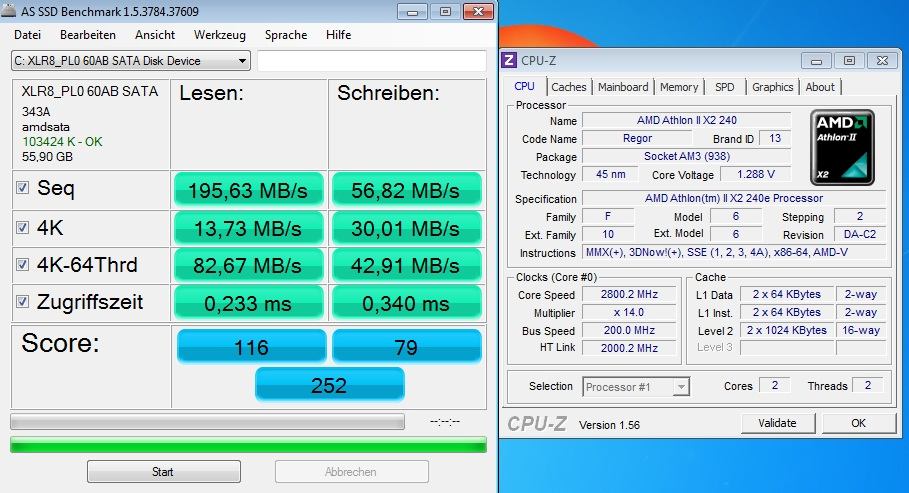This screenshot has width=909, height=493.
Task: Select the Seq read result 195,63 MB/s
Action: [248, 190]
